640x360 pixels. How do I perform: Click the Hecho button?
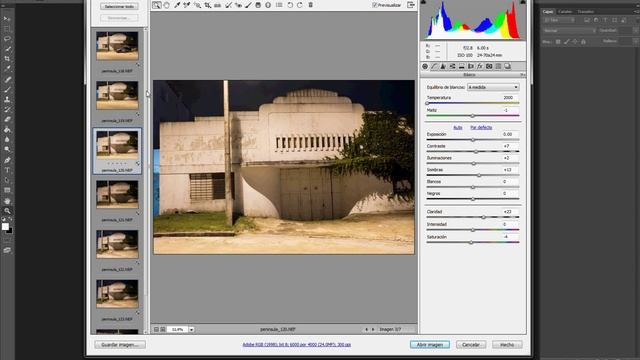coord(507,345)
